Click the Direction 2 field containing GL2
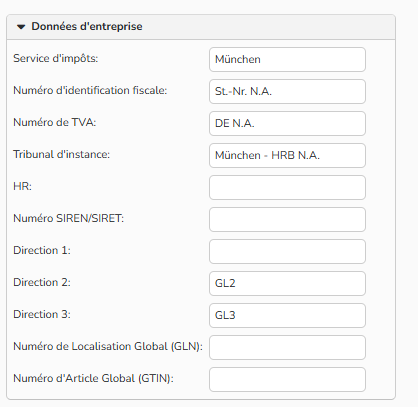418x407 pixels. (x=287, y=283)
